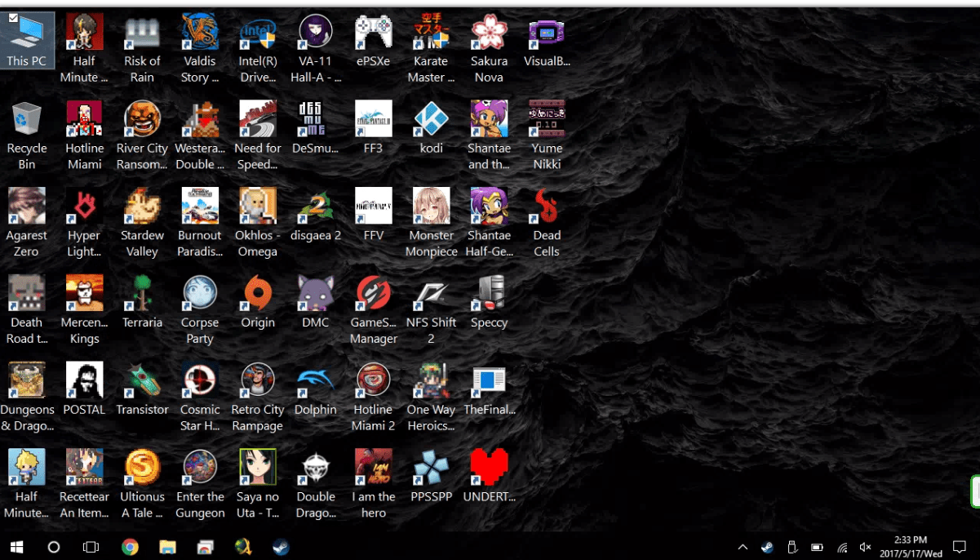The width and height of the screenshot is (980, 560).
Task: Launch disgaea 2
Action: tap(316, 206)
